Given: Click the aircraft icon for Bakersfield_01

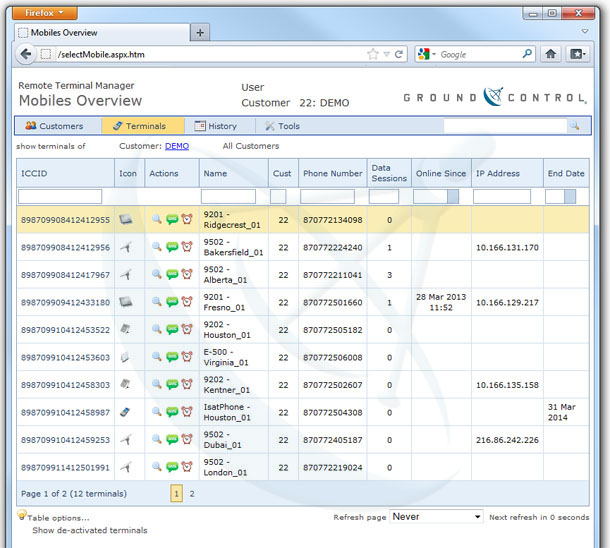Looking at the screenshot, I should (x=126, y=247).
